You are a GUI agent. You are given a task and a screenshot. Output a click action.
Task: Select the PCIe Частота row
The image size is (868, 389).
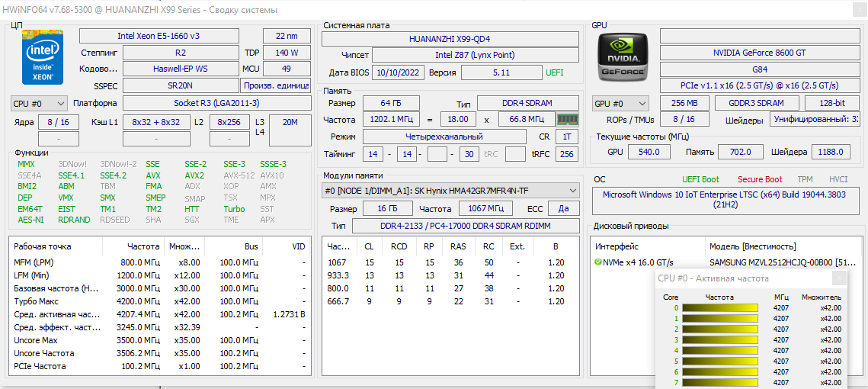[x=160, y=366]
